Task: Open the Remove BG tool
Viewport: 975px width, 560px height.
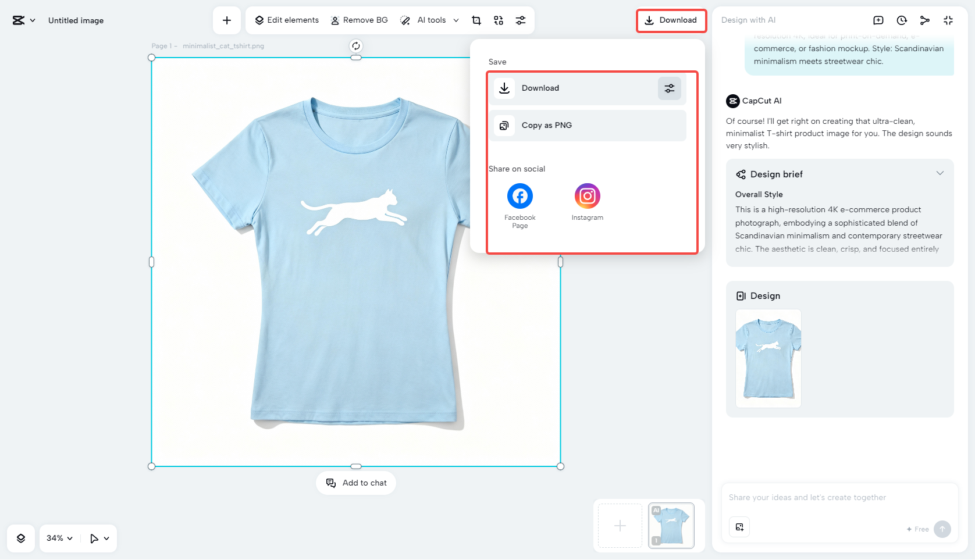Action: click(x=359, y=20)
